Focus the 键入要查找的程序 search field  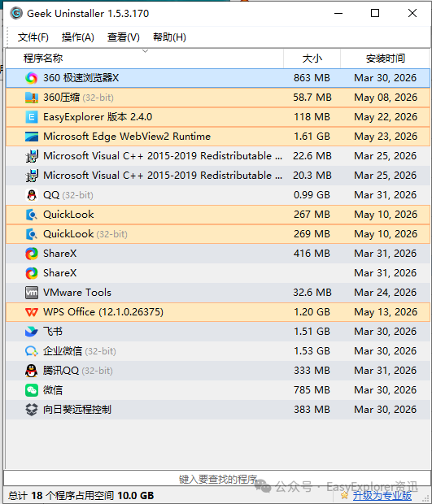(217, 478)
